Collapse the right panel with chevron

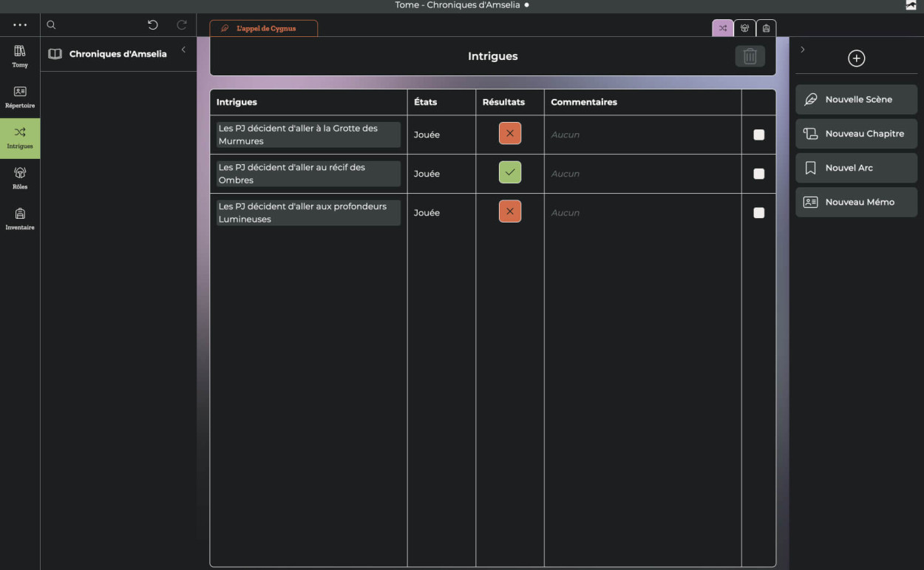tap(803, 50)
